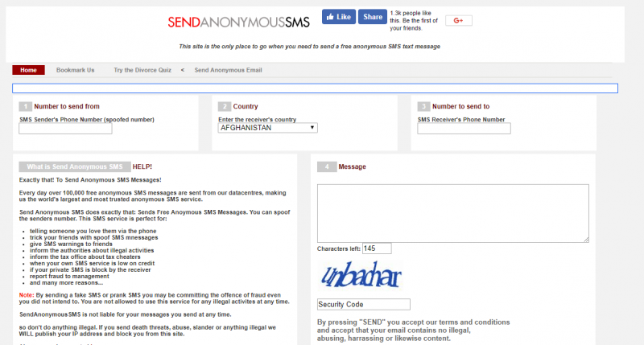
Task: Click the SendAnonymousSMS logo
Action: (238, 23)
